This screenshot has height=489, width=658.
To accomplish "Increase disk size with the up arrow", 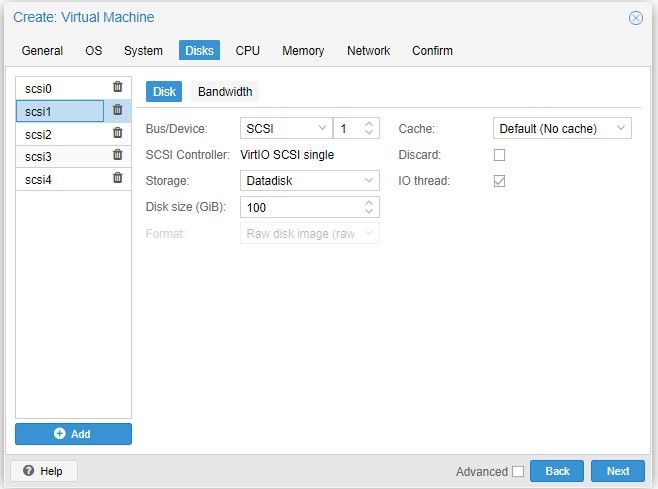I will (x=369, y=202).
